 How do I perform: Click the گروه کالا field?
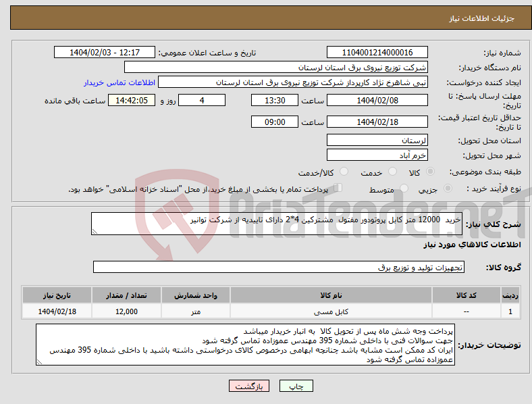coord(279,267)
